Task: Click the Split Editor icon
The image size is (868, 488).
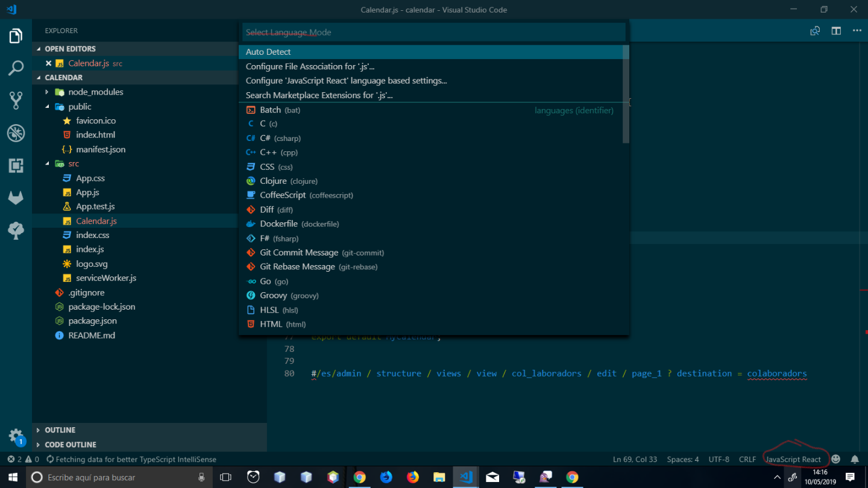Action: tap(836, 31)
